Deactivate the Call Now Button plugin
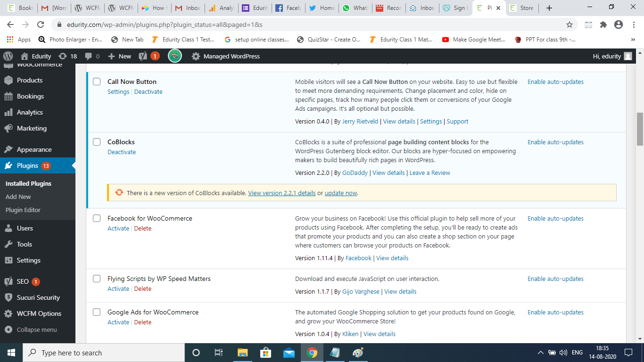The width and height of the screenshot is (644, 362). point(148,92)
